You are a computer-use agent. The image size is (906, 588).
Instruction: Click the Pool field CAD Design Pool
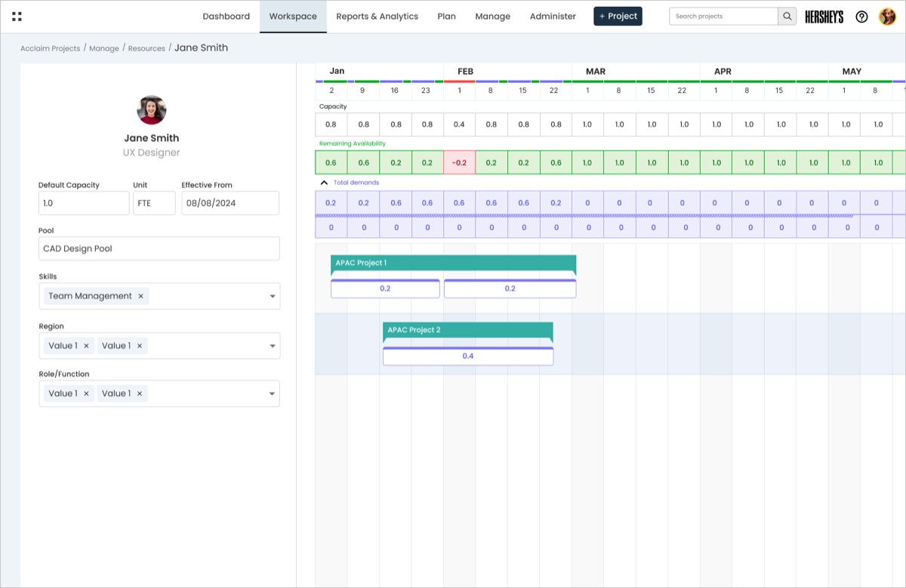(159, 248)
